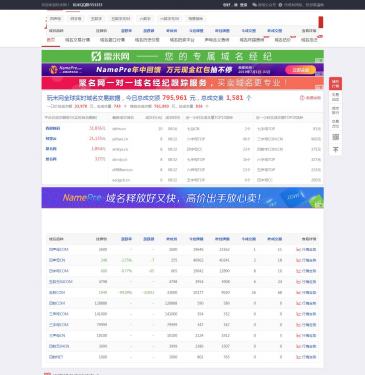Click 登录 in the top bar
The width and height of the screenshot is (365, 375).
[x=244, y=5]
